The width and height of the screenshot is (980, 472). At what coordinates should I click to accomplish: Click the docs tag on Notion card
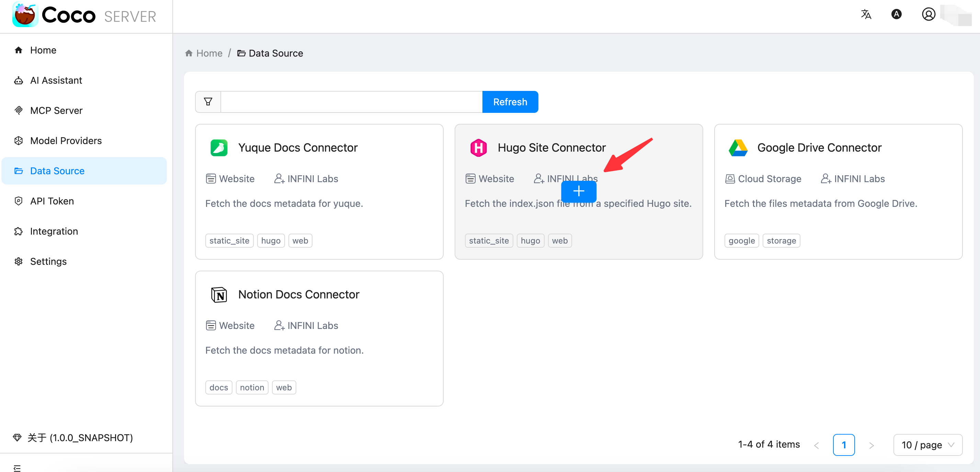[219, 388]
